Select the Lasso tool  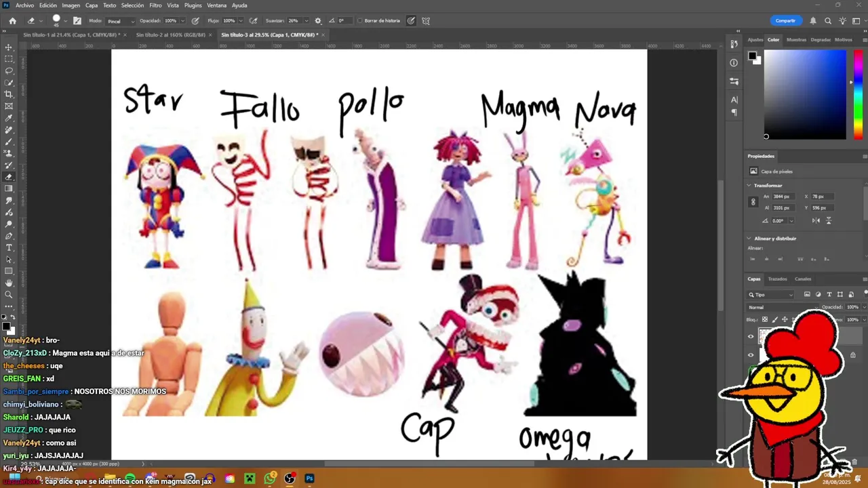(x=9, y=70)
